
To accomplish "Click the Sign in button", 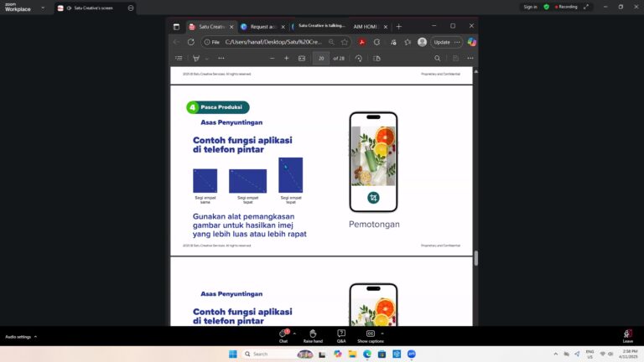I will (530, 7).
